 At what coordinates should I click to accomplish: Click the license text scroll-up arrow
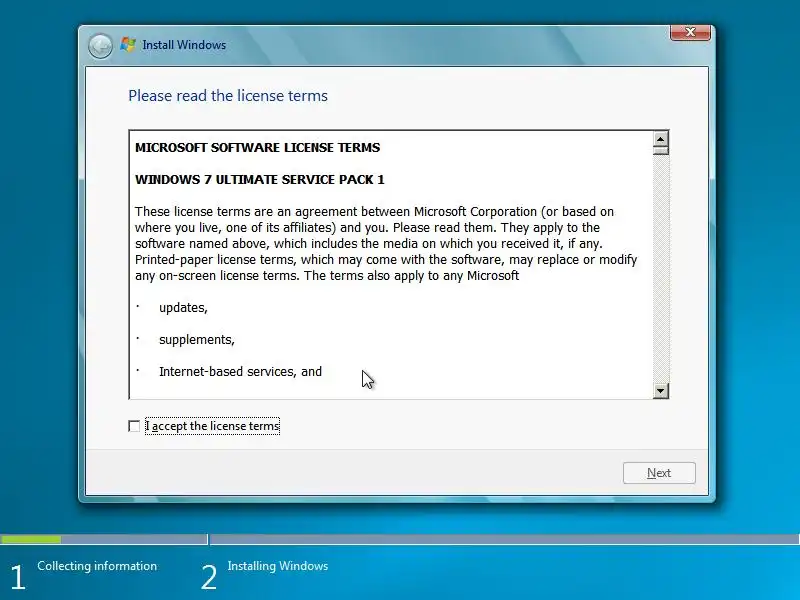click(660, 139)
